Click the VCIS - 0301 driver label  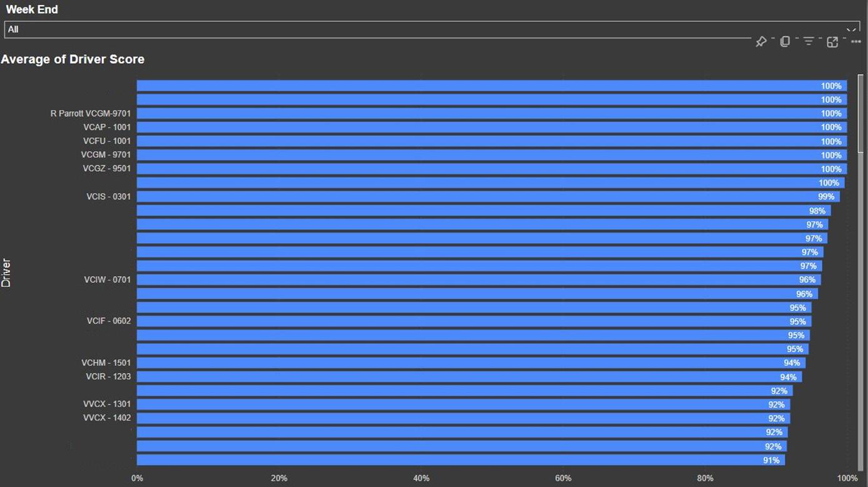pos(109,197)
